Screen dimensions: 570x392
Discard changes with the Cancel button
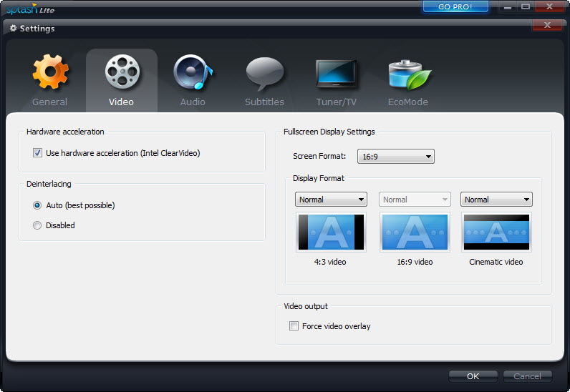tap(528, 376)
